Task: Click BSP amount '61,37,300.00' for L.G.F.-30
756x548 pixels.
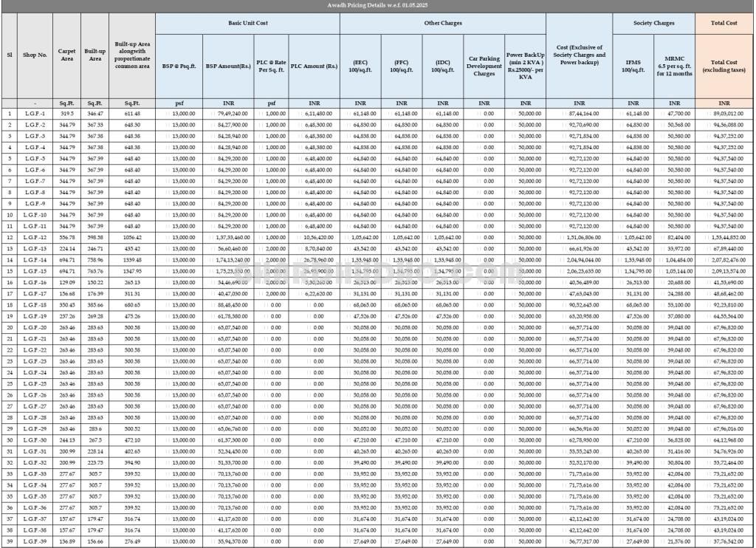Action: pos(228,440)
